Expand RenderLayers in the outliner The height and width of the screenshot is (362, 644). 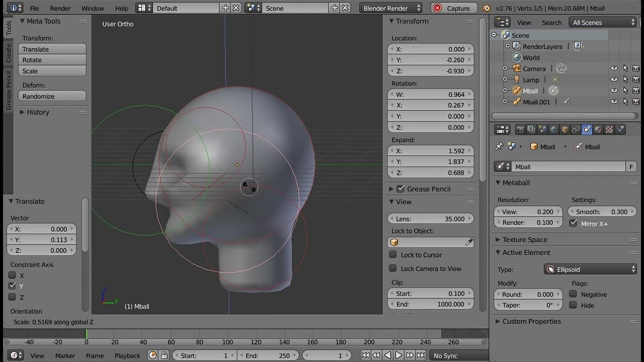(x=508, y=46)
